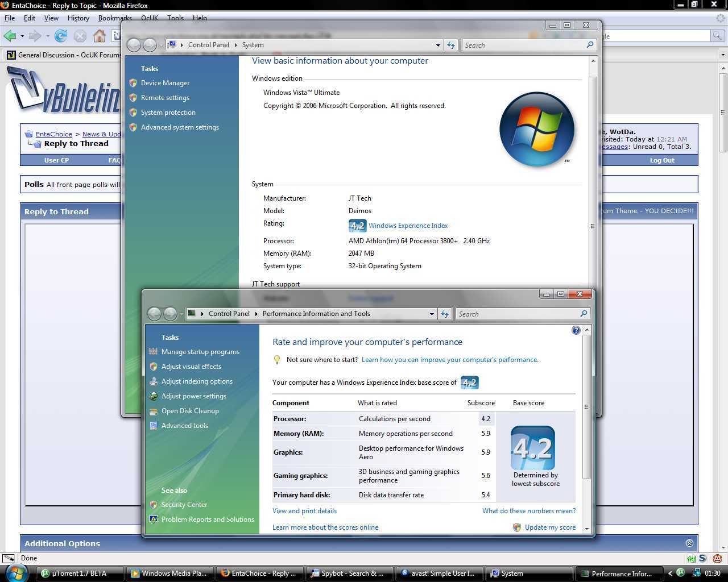The image size is (728, 582).
Task: Go back in the System window
Action: [x=134, y=45]
